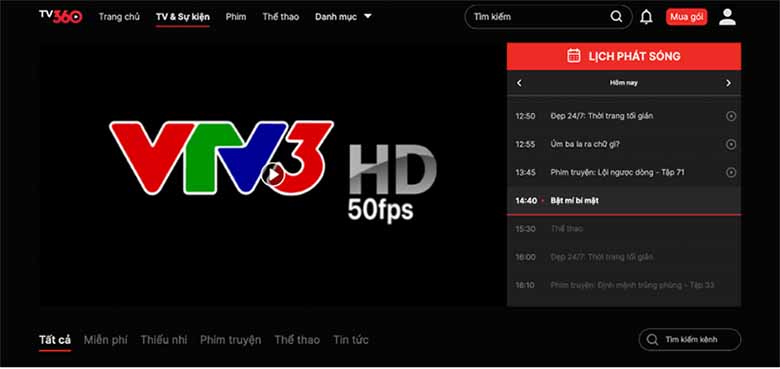
Task: Click the search magnifier in top bar
Action: pyautogui.click(x=616, y=17)
